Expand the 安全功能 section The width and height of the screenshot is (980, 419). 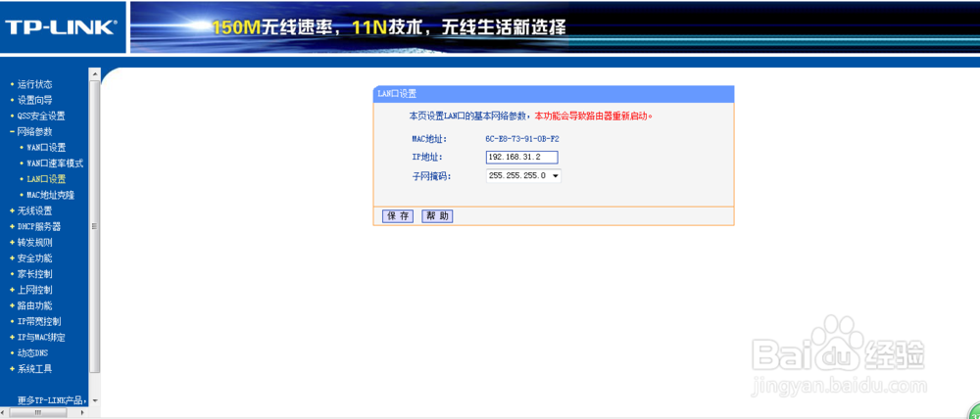(x=34, y=257)
